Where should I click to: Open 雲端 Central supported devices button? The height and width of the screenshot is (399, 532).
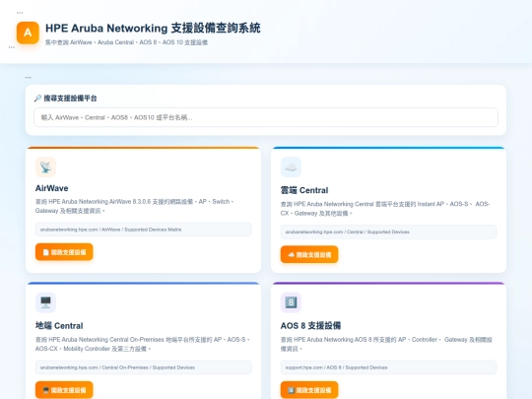click(309, 254)
